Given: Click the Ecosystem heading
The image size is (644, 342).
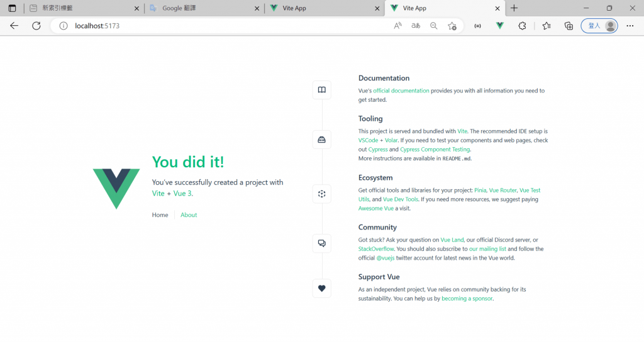Looking at the screenshot, I should [x=375, y=178].
